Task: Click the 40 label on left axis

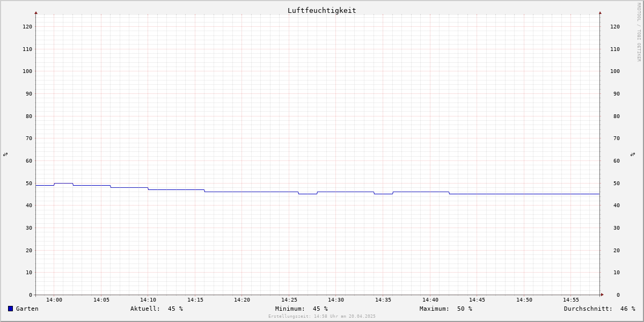Action: 29,206
